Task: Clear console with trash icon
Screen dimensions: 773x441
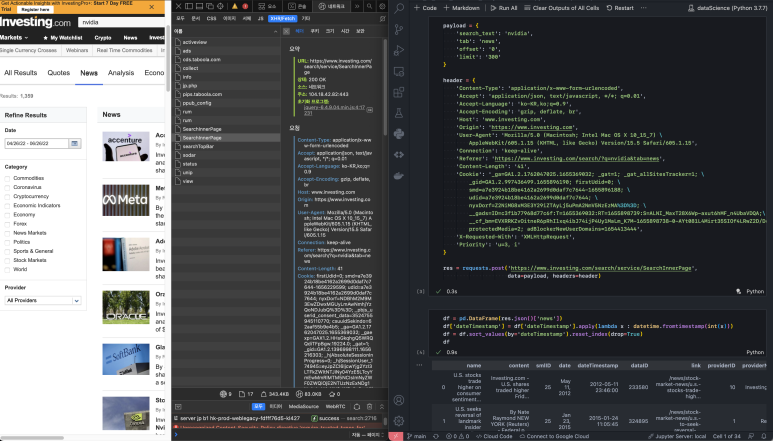Action: point(369,407)
